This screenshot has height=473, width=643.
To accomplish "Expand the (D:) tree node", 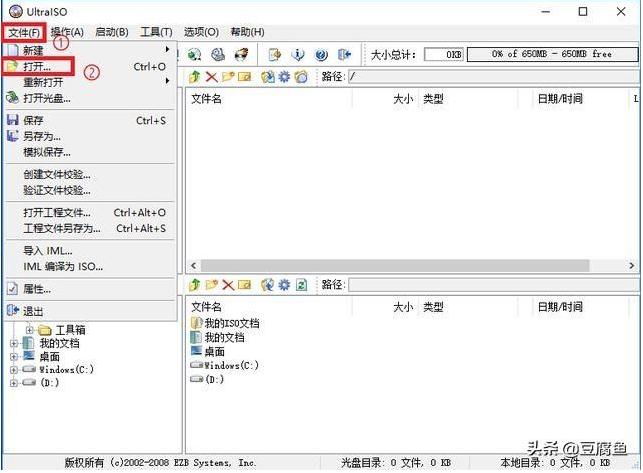I will pyautogui.click(x=14, y=383).
